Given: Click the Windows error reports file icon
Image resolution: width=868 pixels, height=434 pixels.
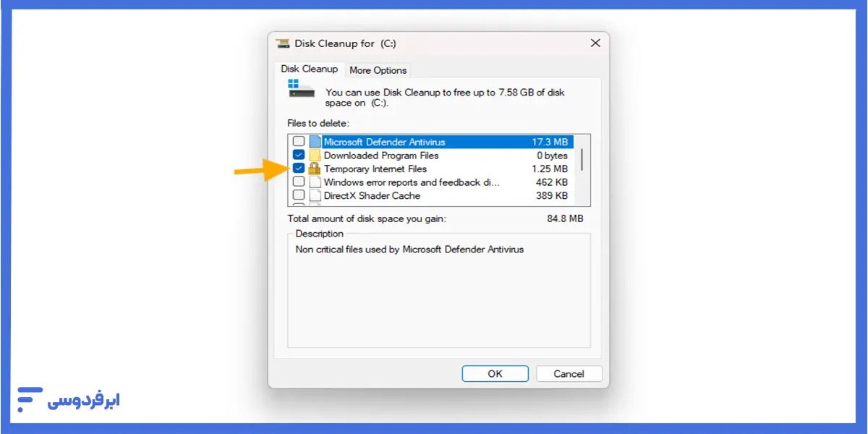Looking at the screenshot, I should click(315, 182).
